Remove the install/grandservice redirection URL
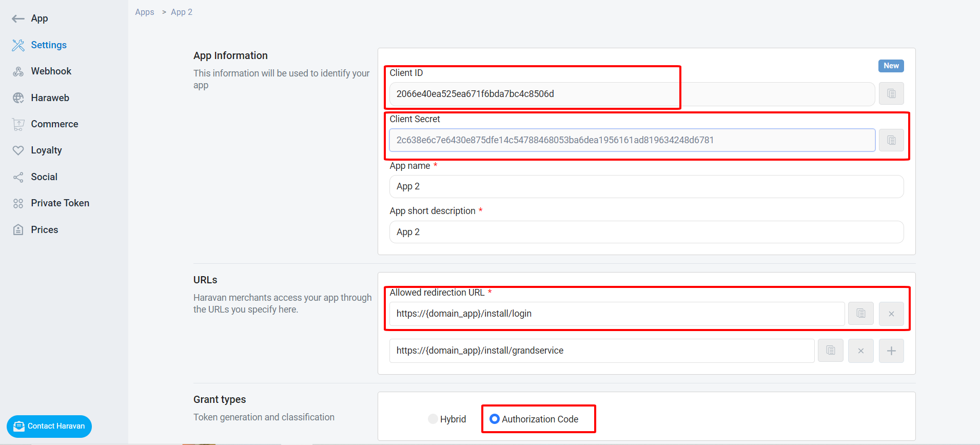 coord(860,351)
